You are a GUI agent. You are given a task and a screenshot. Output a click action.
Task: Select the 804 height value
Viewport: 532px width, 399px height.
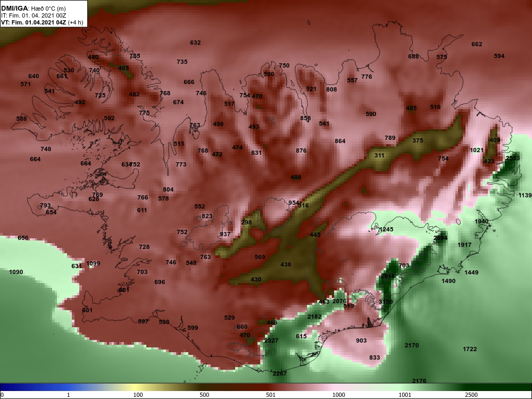coord(168,190)
